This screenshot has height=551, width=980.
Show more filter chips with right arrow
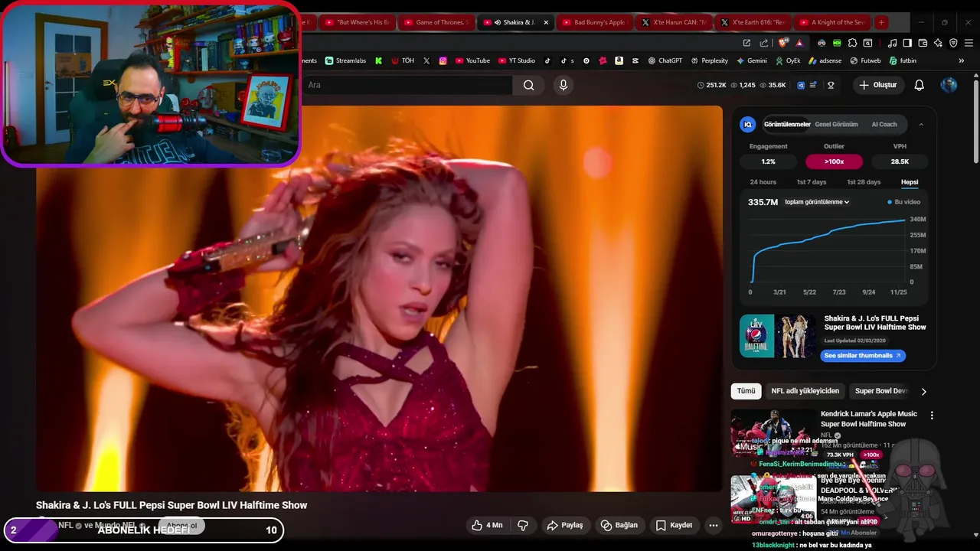click(923, 391)
